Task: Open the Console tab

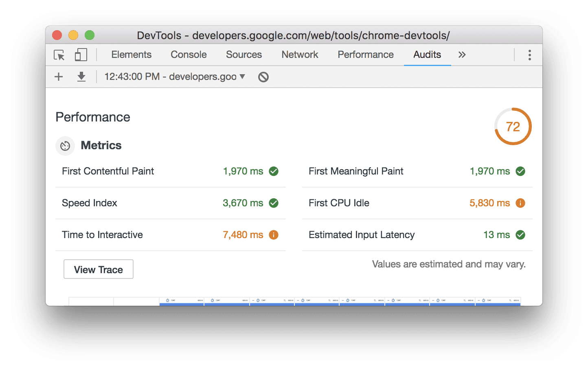Action: [188, 54]
